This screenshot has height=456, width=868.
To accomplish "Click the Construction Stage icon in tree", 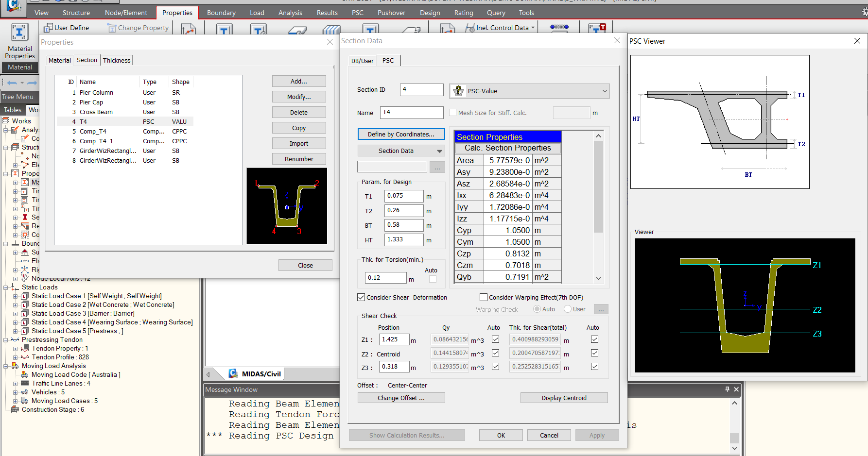I will click(15, 409).
